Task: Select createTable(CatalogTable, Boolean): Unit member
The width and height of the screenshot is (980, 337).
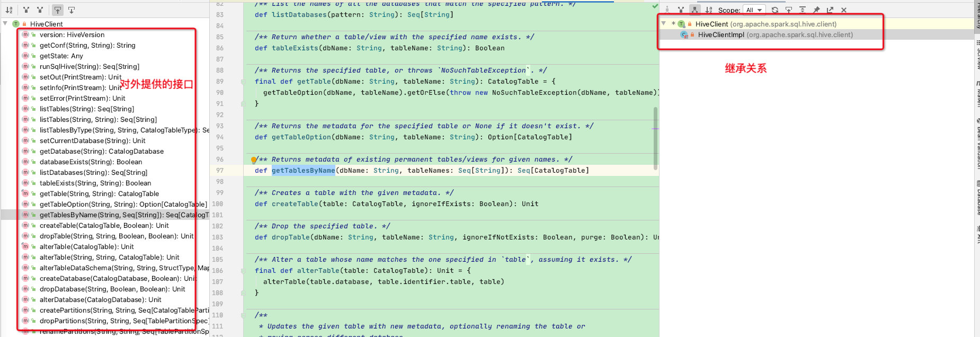Action: click(104, 225)
